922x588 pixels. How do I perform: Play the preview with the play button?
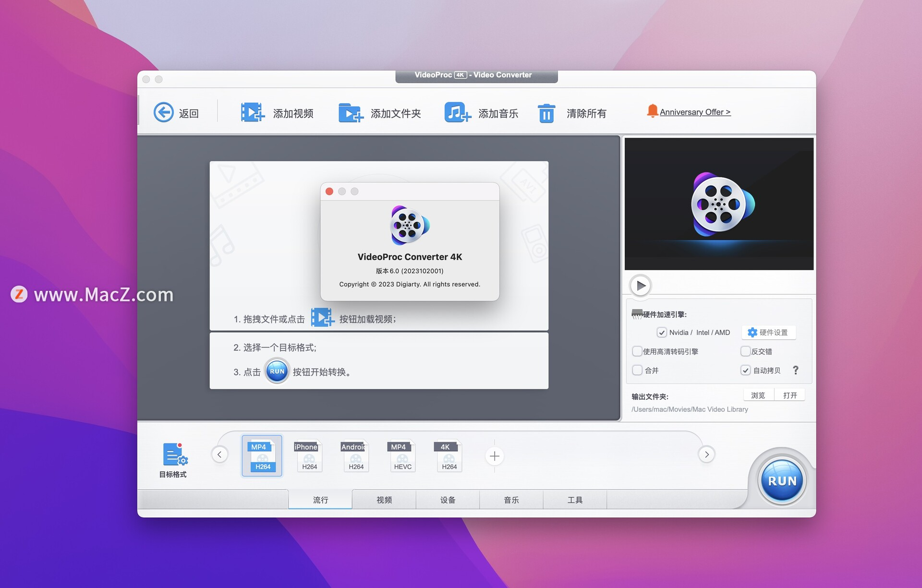640,286
